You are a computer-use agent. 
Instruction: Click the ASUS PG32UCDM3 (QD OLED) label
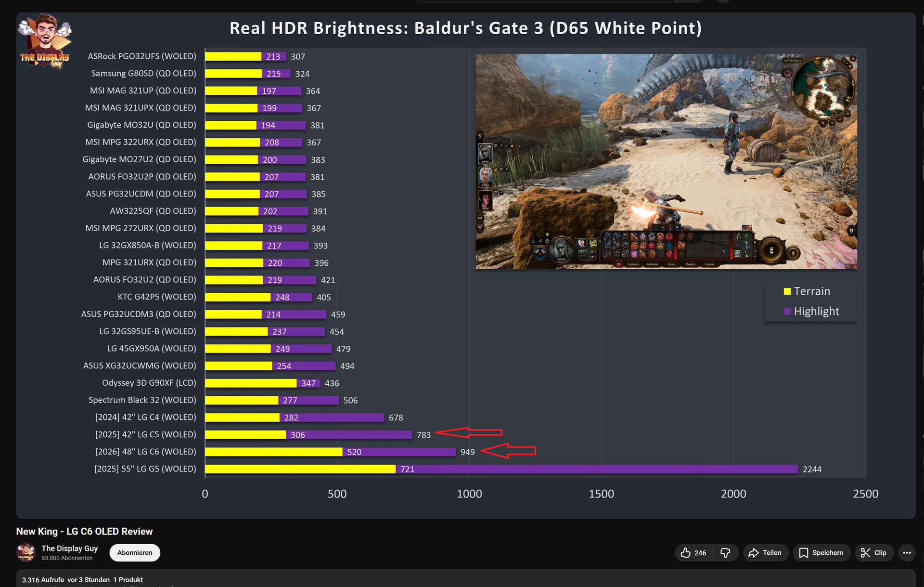139,314
